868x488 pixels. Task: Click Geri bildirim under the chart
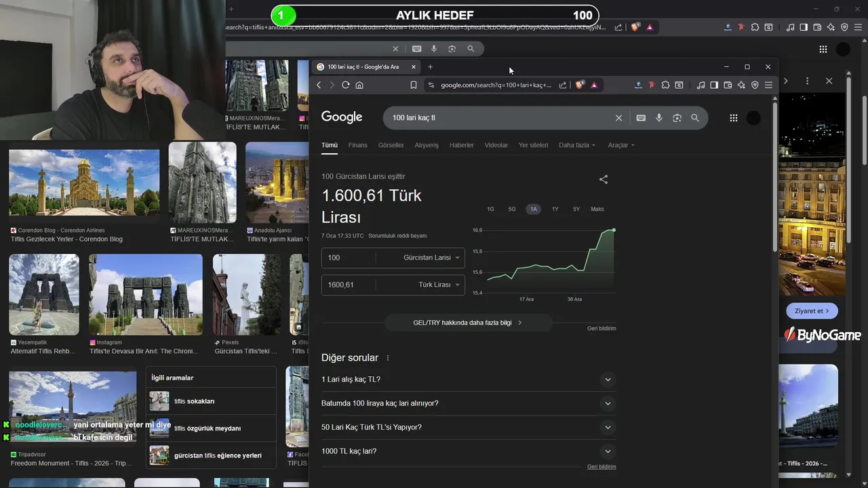point(601,328)
